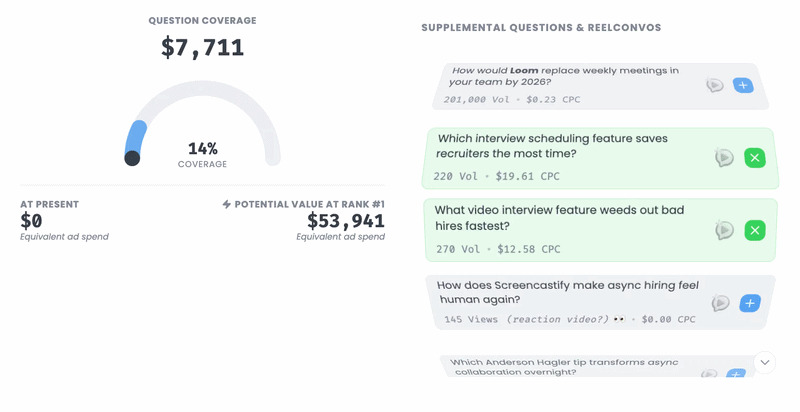800x412 pixels.
Task: Play ReelConvo for the Anderson Hagler question
Action: pos(709,374)
